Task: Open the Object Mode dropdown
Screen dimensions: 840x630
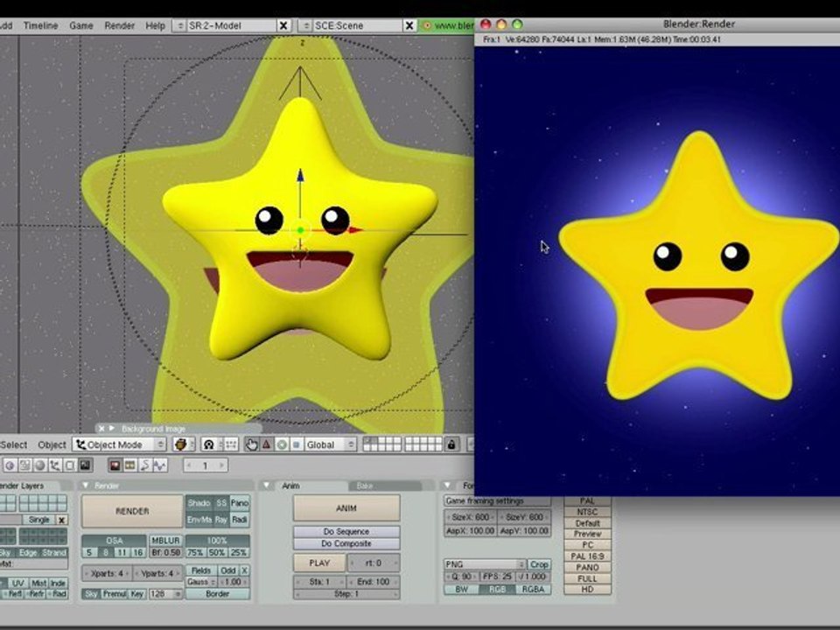Action: point(120,444)
